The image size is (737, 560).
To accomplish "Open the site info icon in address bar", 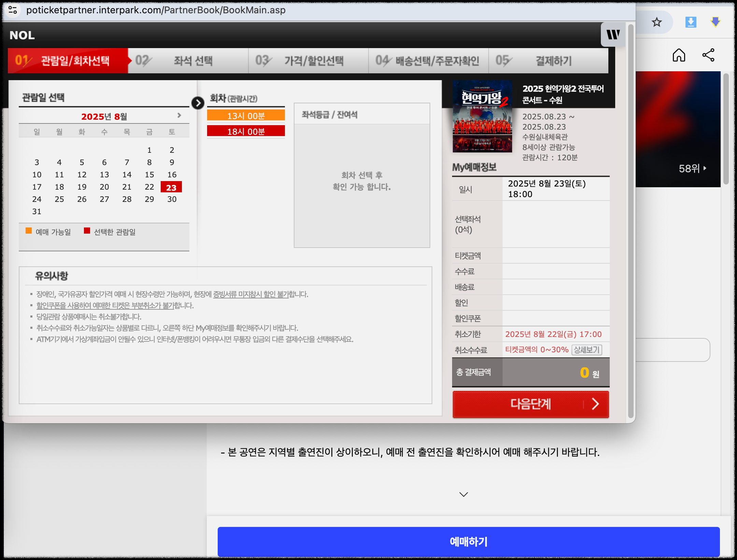I will click(x=13, y=10).
